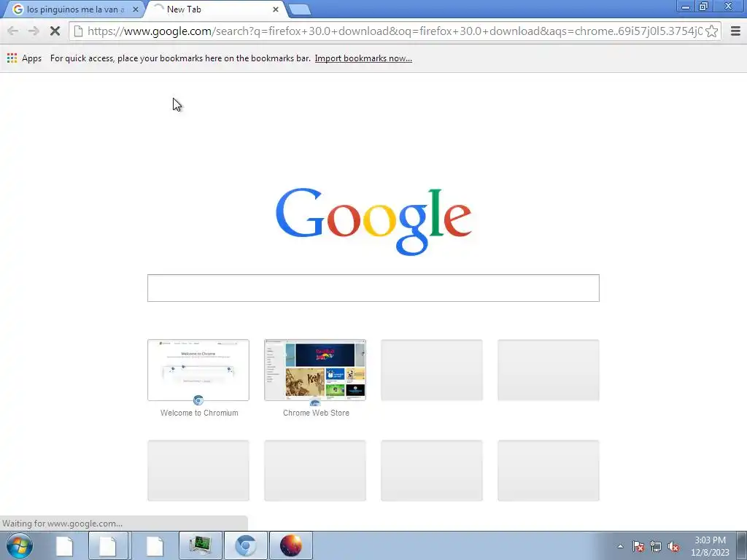The width and height of the screenshot is (747, 560).
Task: Click the Welcome to Chromium label
Action: click(x=199, y=413)
